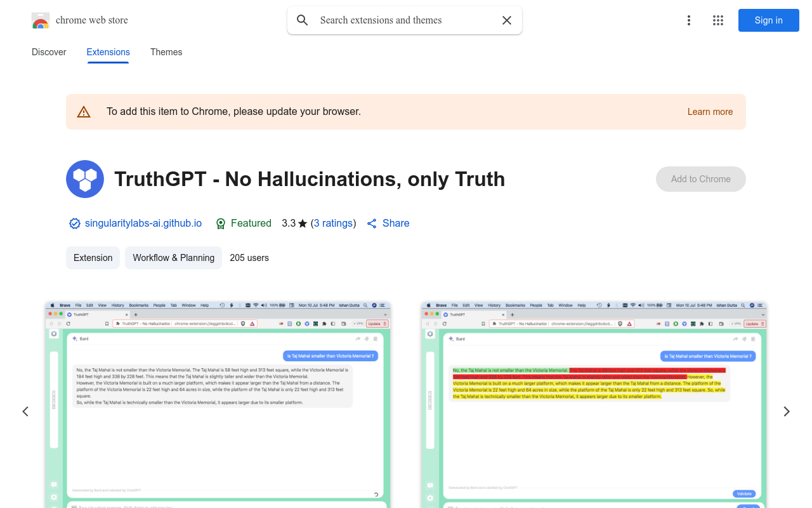Click the TruthGPT hexagon logo
The width and height of the screenshot is (812, 508).
pyautogui.click(x=85, y=179)
